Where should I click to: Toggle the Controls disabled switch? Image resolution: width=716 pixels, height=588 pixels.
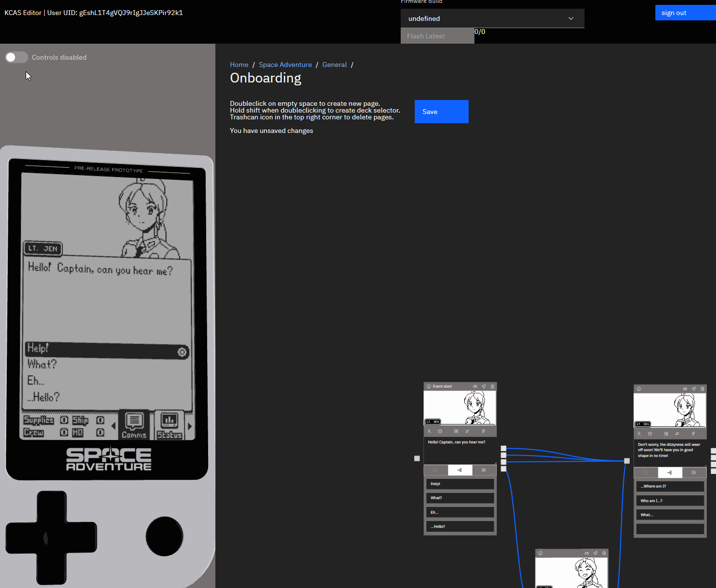pos(16,57)
